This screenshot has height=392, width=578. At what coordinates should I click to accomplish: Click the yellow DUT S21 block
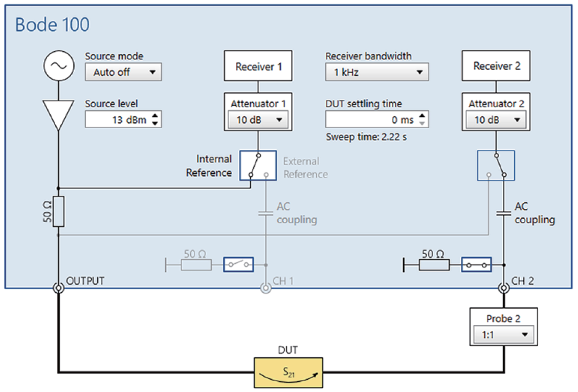pos(288,373)
